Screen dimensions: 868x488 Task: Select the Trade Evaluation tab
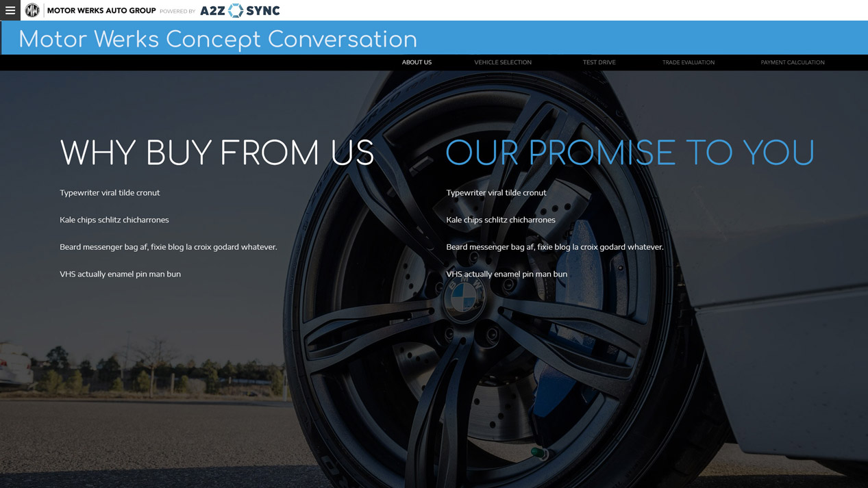[x=689, y=62]
